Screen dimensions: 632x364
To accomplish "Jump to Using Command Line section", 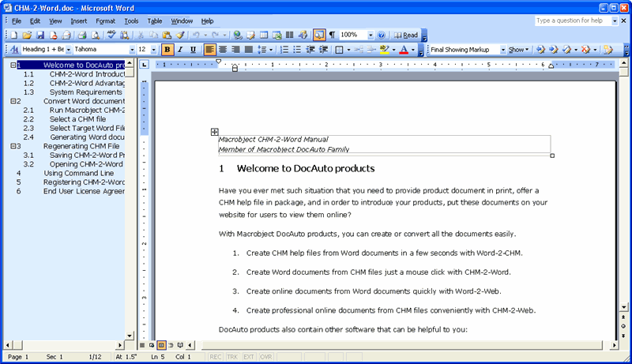I will coord(78,173).
